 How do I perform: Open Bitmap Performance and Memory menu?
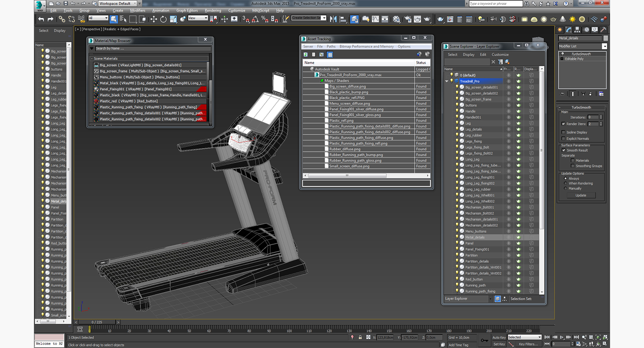click(366, 47)
